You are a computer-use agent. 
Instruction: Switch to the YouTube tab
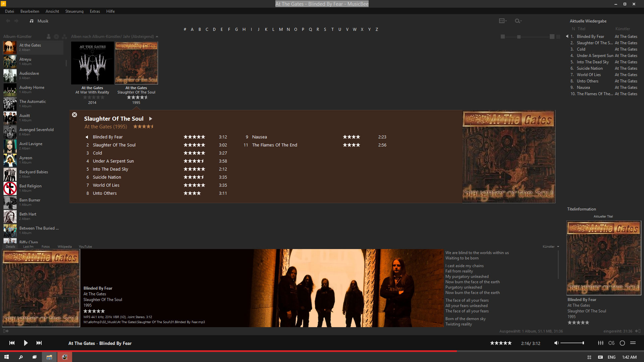point(85,247)
